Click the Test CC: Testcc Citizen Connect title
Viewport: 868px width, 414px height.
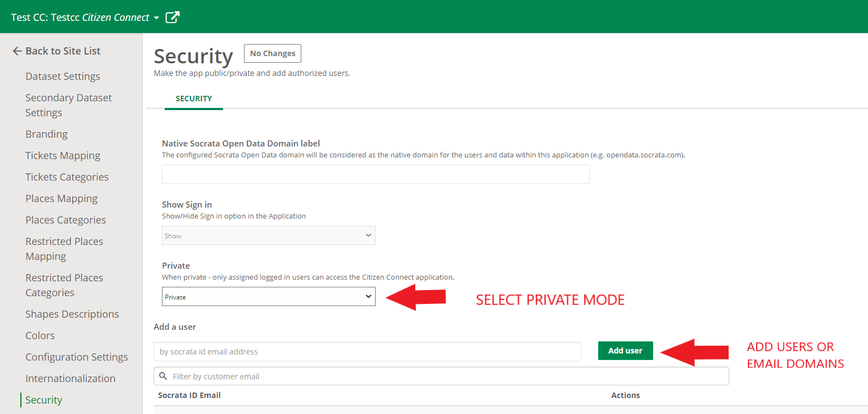[80, 18]
